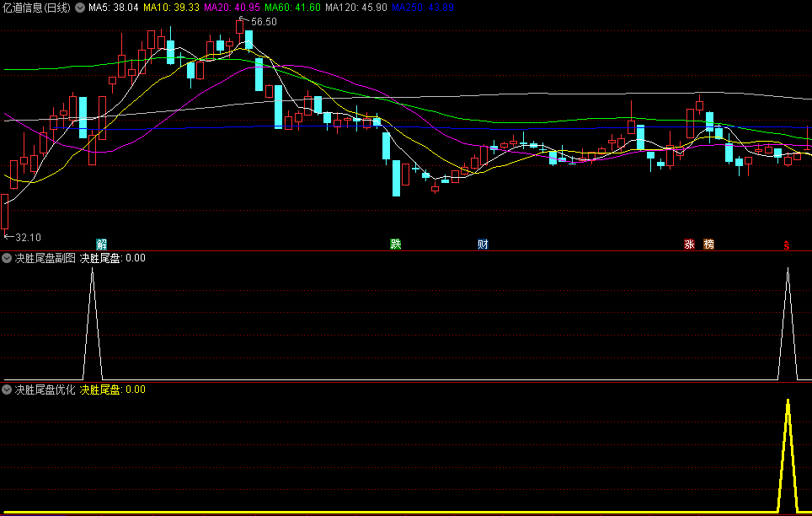This screenshot has width=812, height=516.
Task: Open the 财 financial report marker icon
Action: point(483,245)
